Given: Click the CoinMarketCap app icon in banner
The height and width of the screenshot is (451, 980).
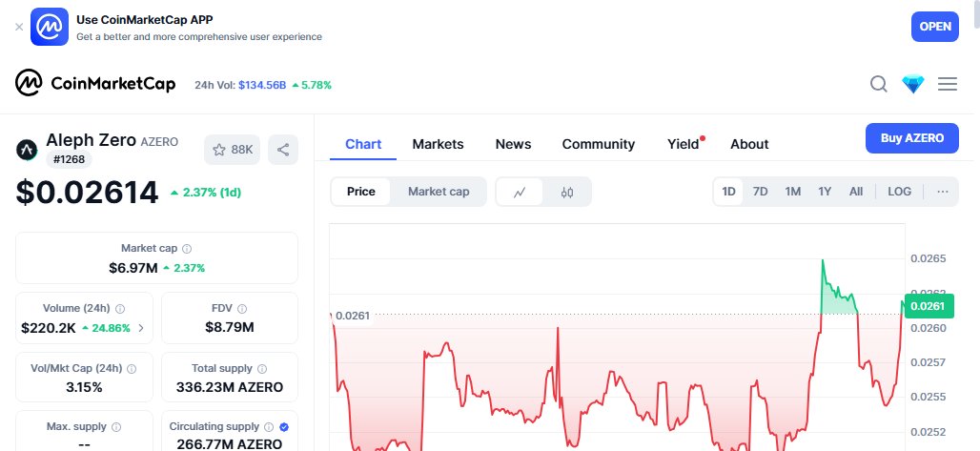Looking at the screenshot, I should [50, 27].
